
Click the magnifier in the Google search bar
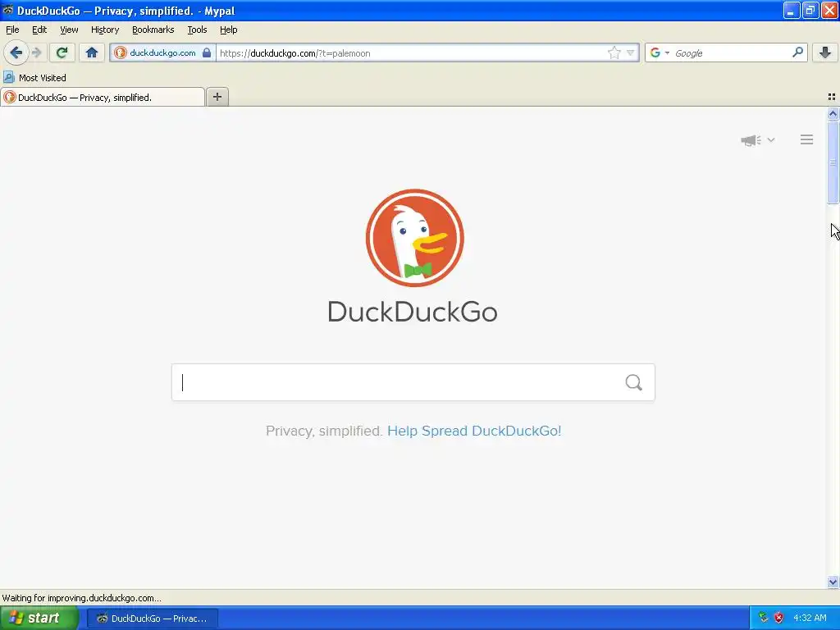797,52
